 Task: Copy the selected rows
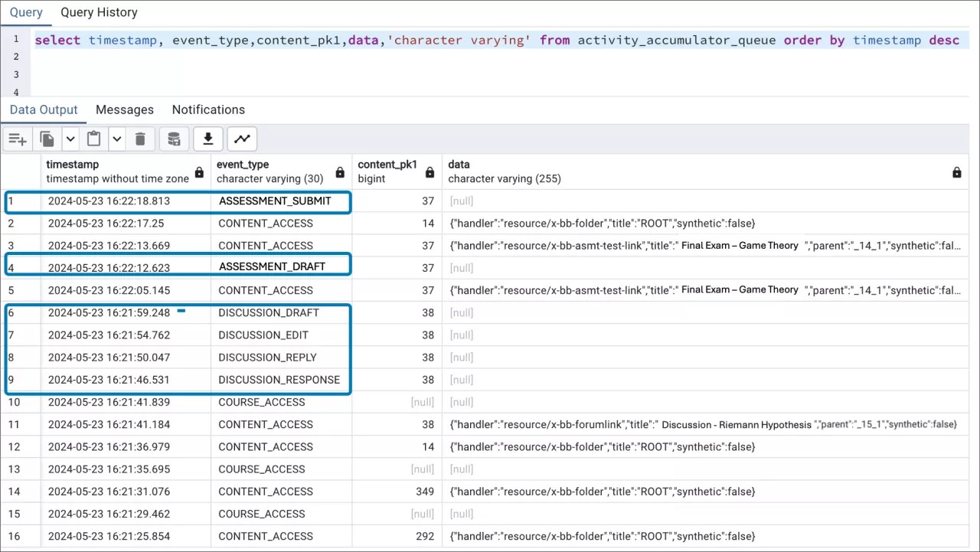(47, 139)
